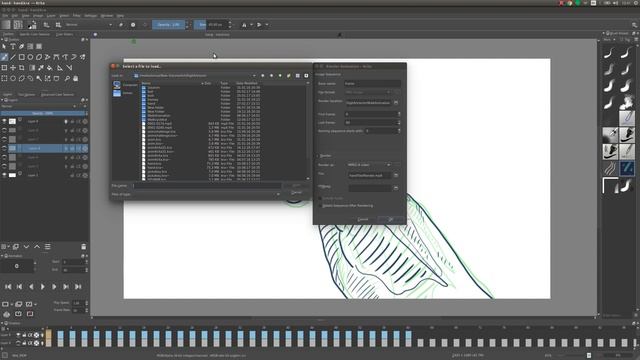Collapse the Animation docker expander
The width and height of the screenshot is (640, 360).
pos(2,256)
